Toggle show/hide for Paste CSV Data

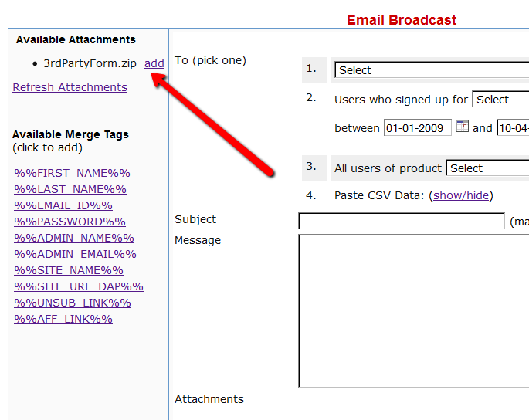coord(461,195)
